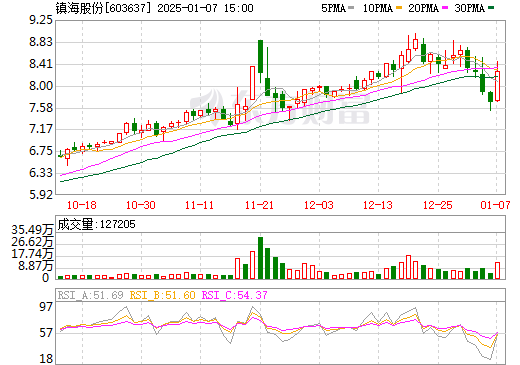Click the RSI_B:51.60 indicator label
Screen dimensions: 520x365
coord(162,295)
